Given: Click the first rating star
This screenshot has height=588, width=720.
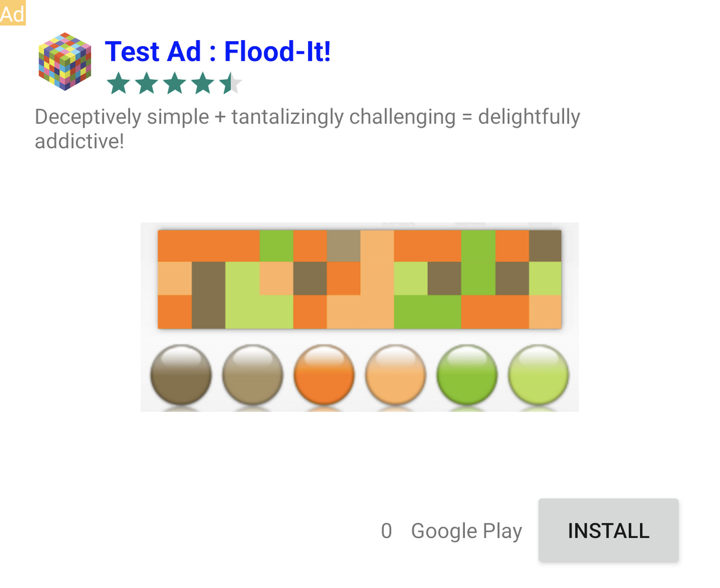Looking at the screenshot, I should coord(118,83).
